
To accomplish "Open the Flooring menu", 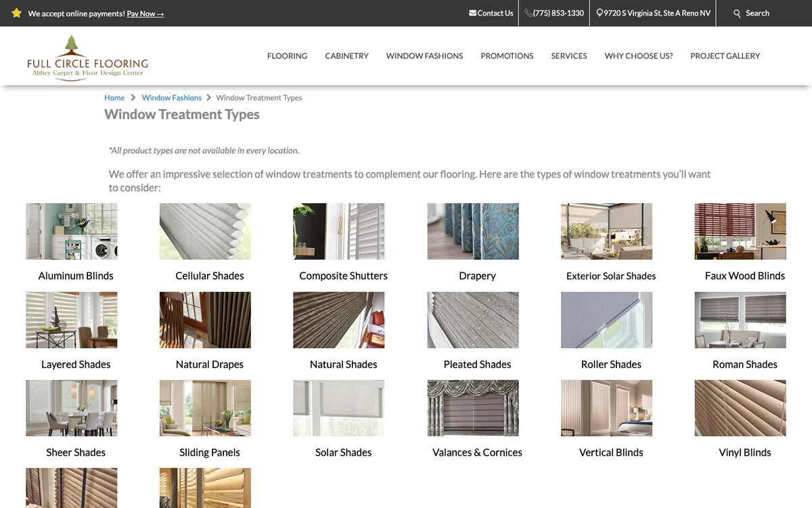I will 287,56.
